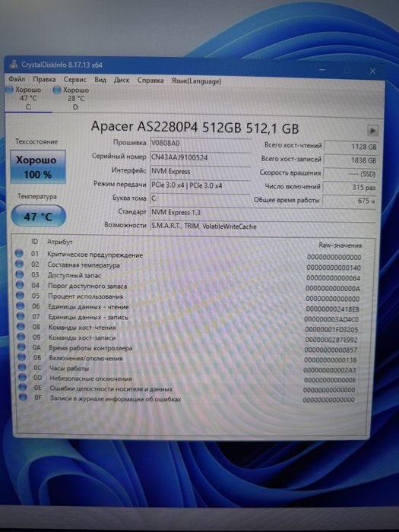Open the Справка menu
The width and height of the screenshot is (399, 532).
click(150, 81)
